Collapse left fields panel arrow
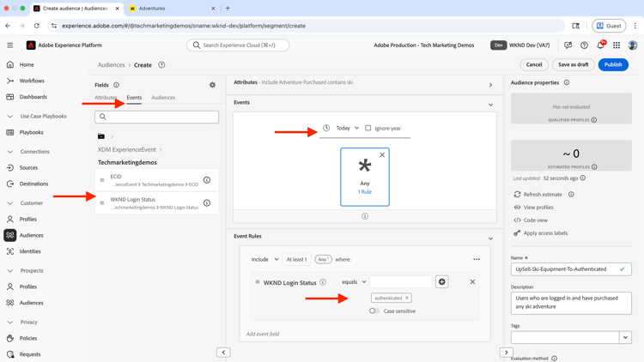Viewport: 644px width, 362px height. [x=223, y=353]
